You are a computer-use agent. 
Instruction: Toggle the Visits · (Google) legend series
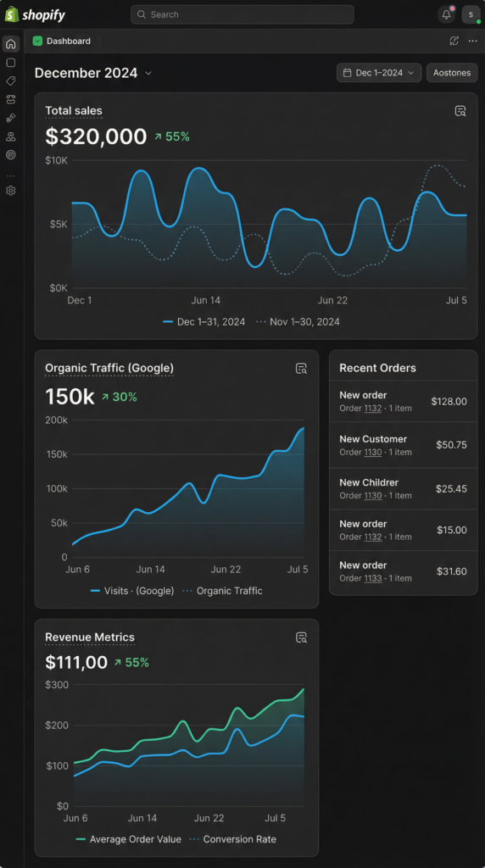coord(131,591)
